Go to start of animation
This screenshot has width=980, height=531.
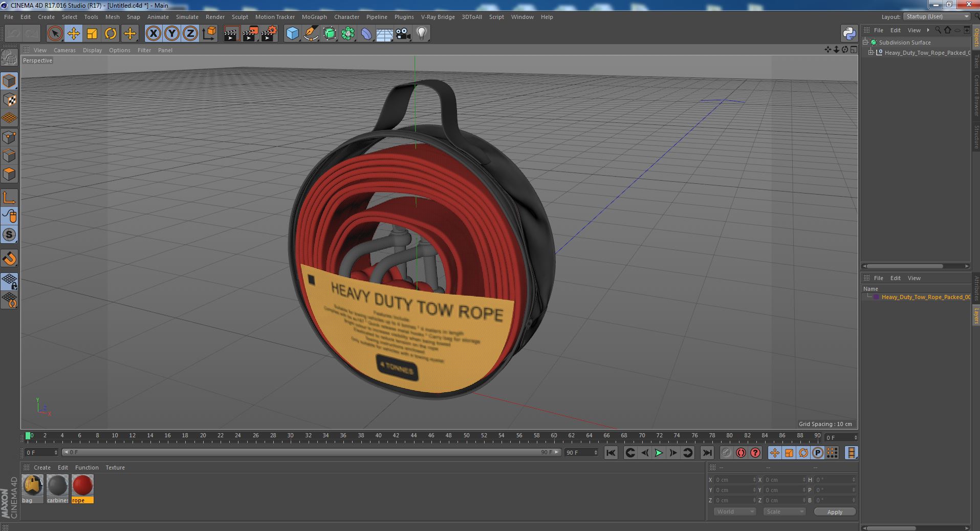coord(611,453)
